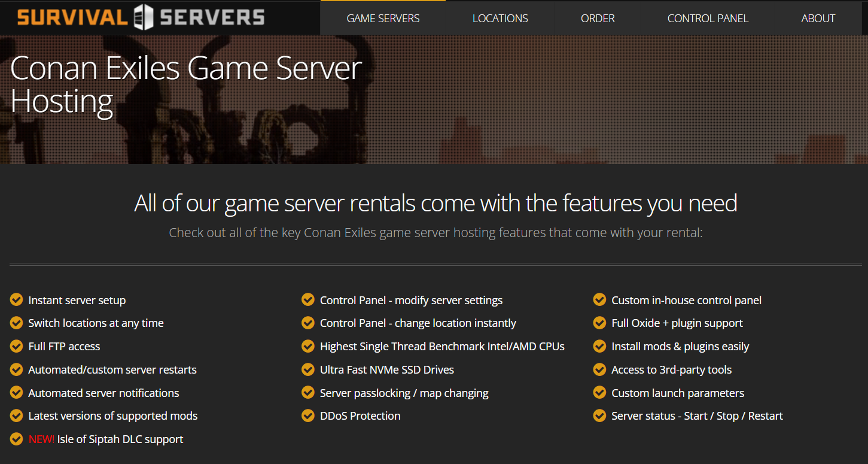This screenshot has height=464, width=868.
Task: Click checkmark beside Ultra Fast NVMe SSD Drives
Action: click(308, 369)
